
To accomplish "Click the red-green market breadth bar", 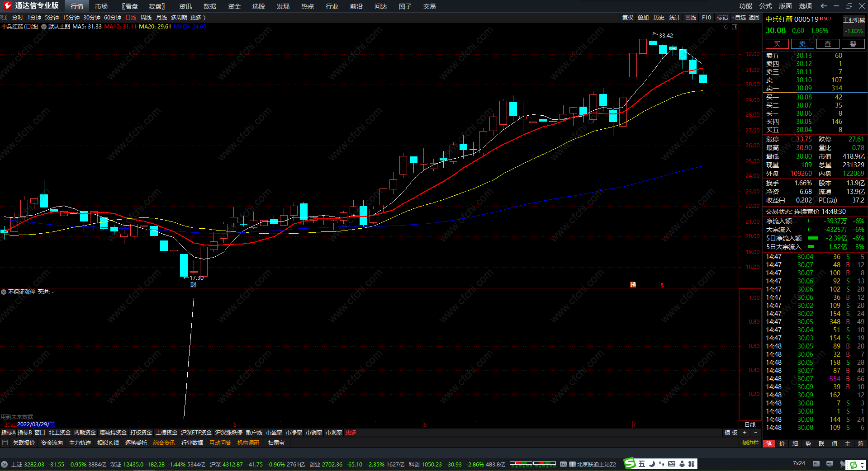I will (x=533, y=464).
